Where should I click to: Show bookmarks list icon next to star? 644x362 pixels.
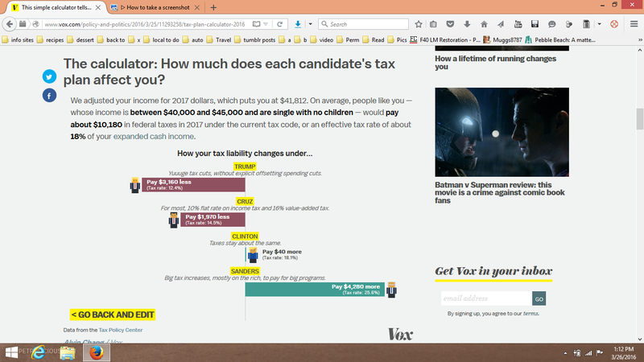(433, 24)
